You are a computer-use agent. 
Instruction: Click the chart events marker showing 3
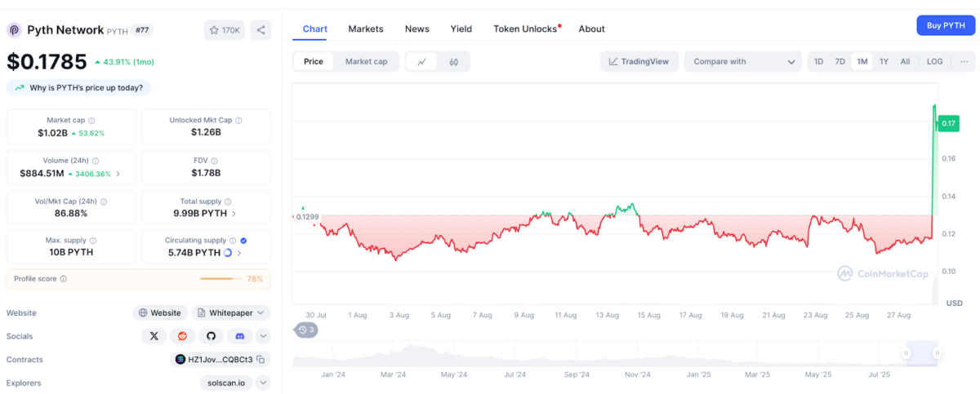[306, 330]
